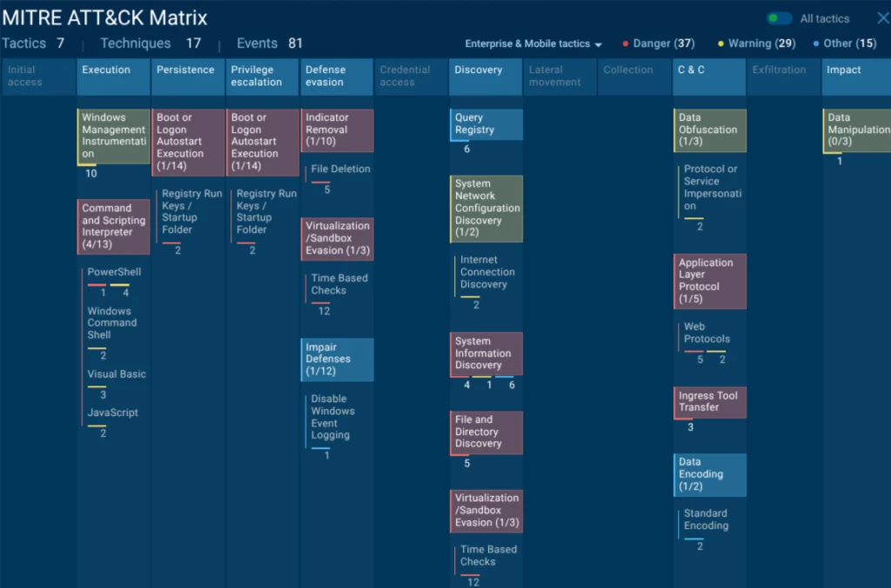The image size is (891, 588).
Task: Toggle the All tactics switch
Action: point(779,18)
